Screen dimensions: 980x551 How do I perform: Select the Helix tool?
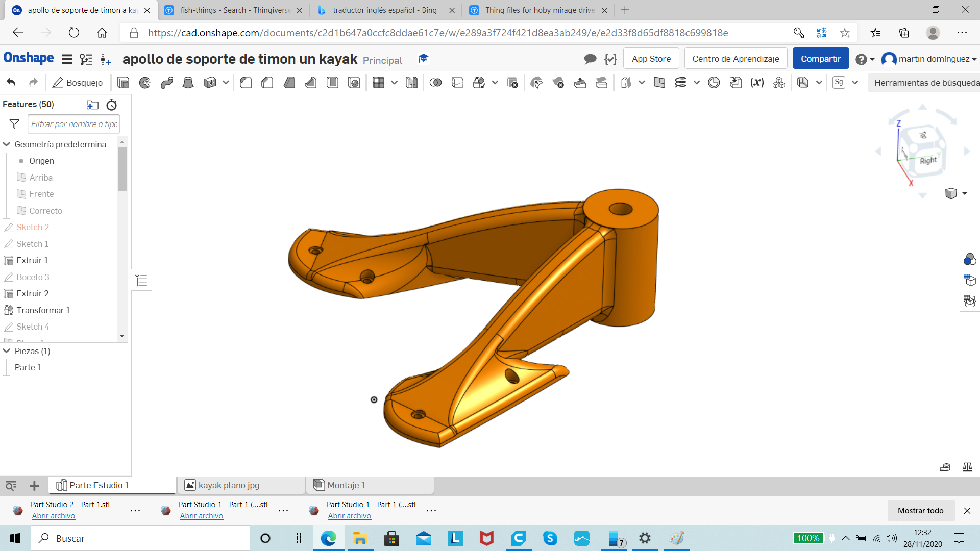click(x=680, y=83)
